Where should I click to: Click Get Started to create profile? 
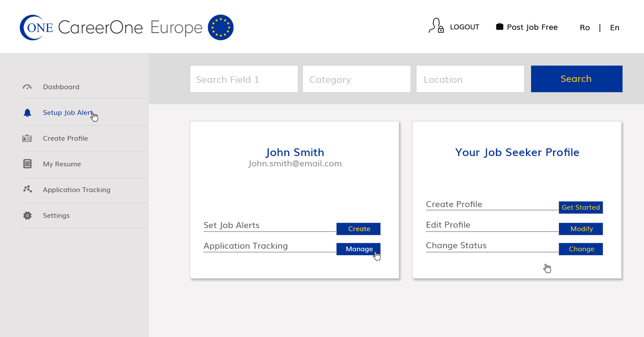pyautogui.click(x=580, y=208)
